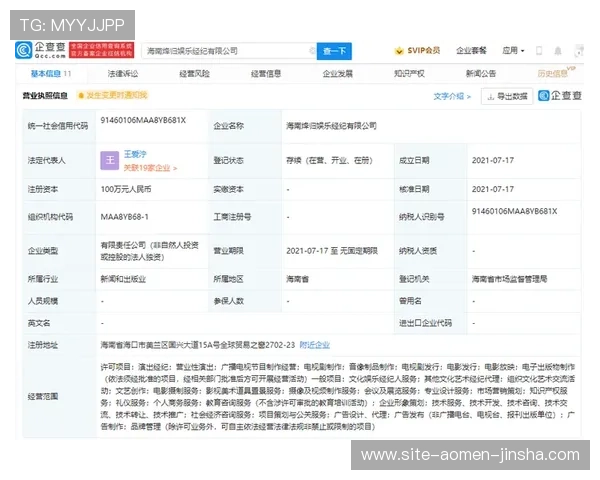Click 发生变更时通知我 alert link

[113, 95]
